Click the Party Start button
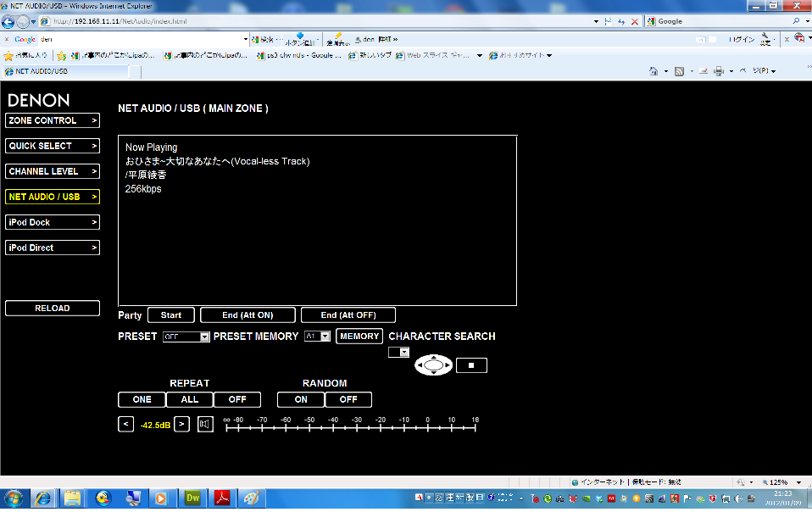The width and height of the screenshot is (812, 512). 171,315
